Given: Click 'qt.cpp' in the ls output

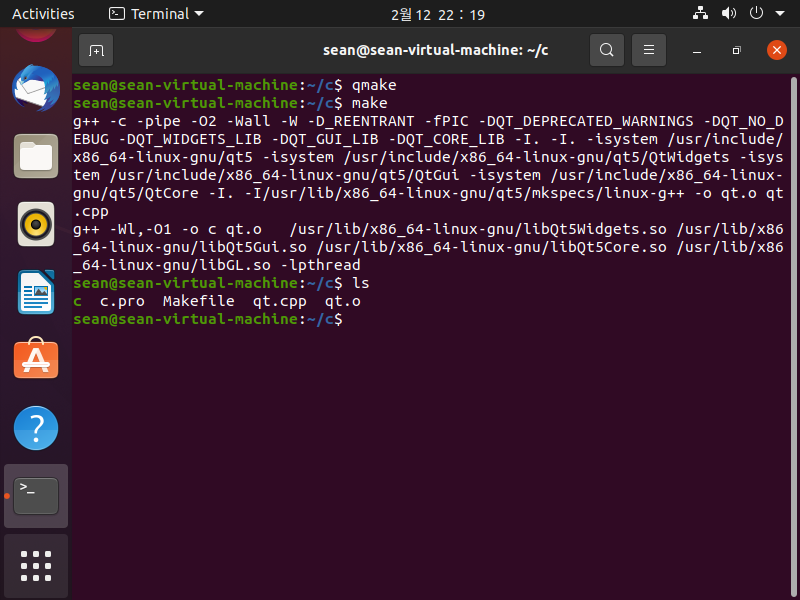Looking at the screenshot, I should point(280,302).
